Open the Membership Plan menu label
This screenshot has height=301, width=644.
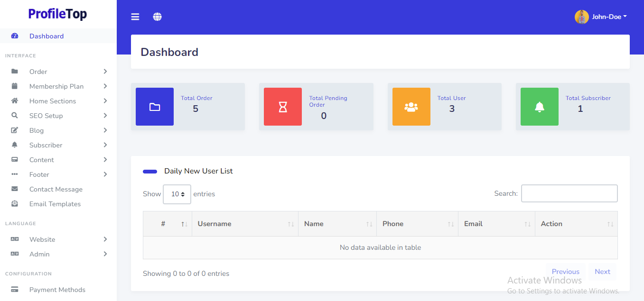point(56,86)
